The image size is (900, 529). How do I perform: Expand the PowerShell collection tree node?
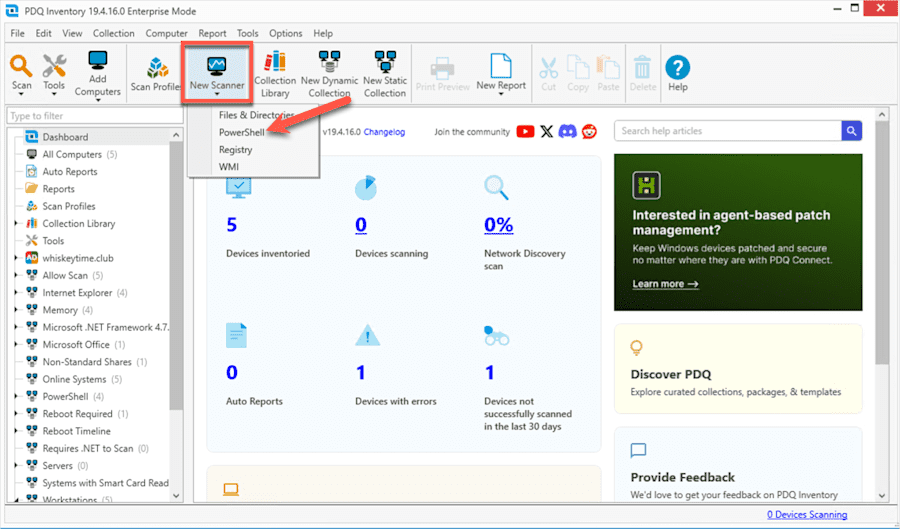pyautogui.click(x=16, y=396)
